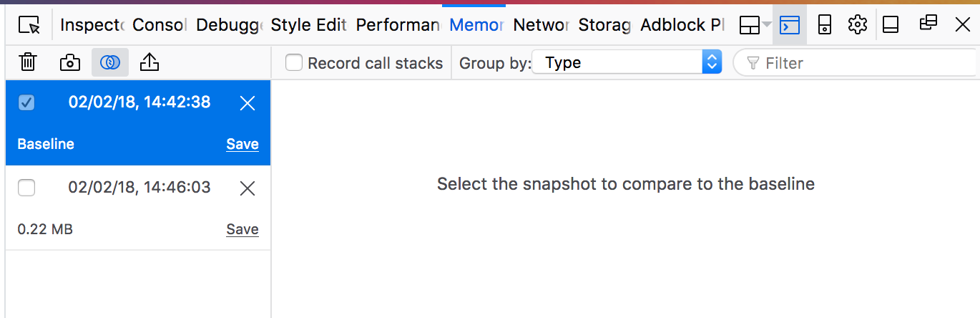Viewport: 980px width, 318px height.
Task: Check the 14:46:03 snapshot checkbox
Action: tap(26, 188)
